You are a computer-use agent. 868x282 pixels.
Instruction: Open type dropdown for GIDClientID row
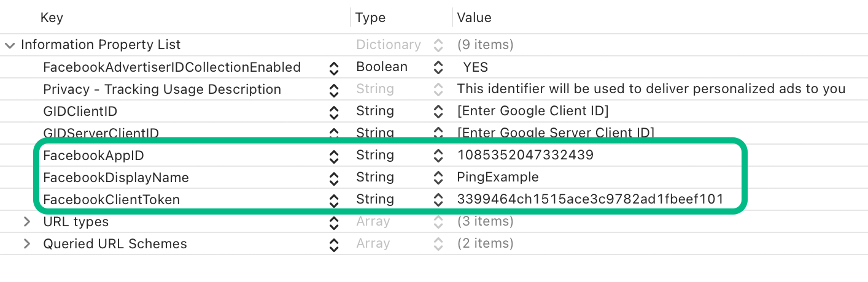(x=438, y=112)
